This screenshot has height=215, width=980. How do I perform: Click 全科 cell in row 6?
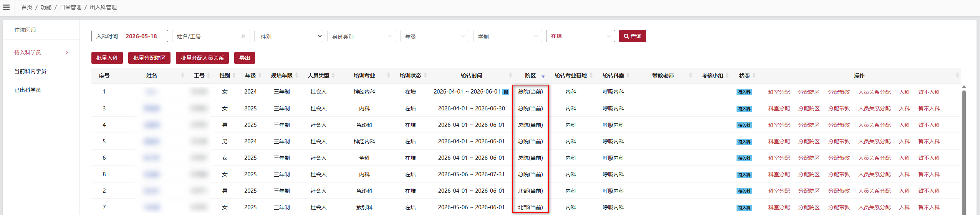pos(364,158)
